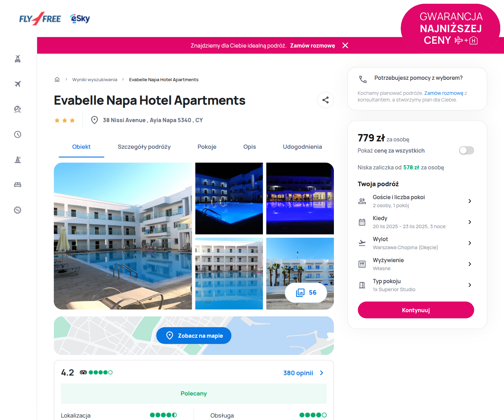This screenshot has height=420, width=504.
Task: Select the car rental sidebar icon
Action: point(18,185)
